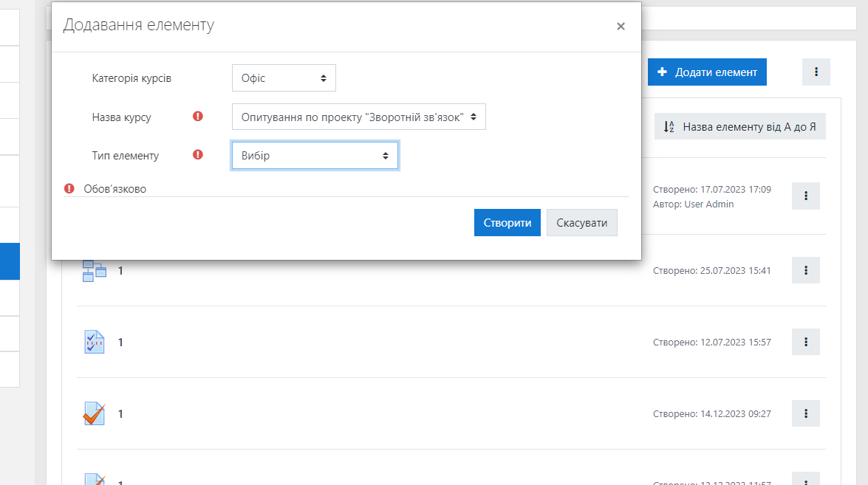The image size is (868, 485).
Task: Click the required icon beside Тип елементу
Action: (197, 155)
